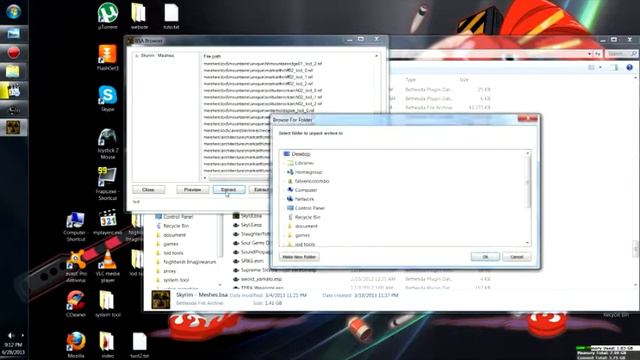Expand Libraries node in Browse dialog
Screen dimensions: 640x360
[x=284, y=163]
